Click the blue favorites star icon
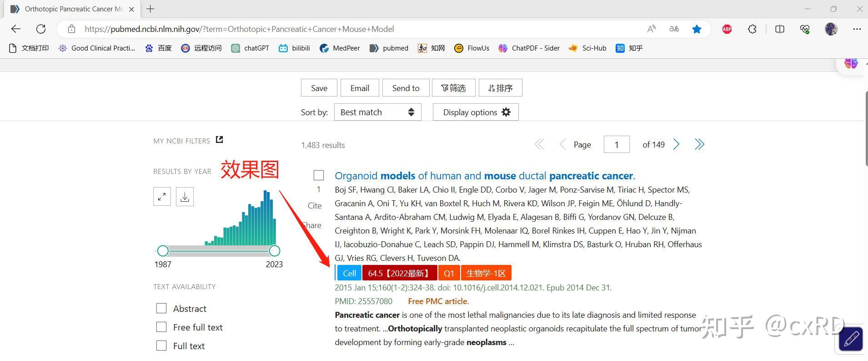 click(x=697, y=29)
